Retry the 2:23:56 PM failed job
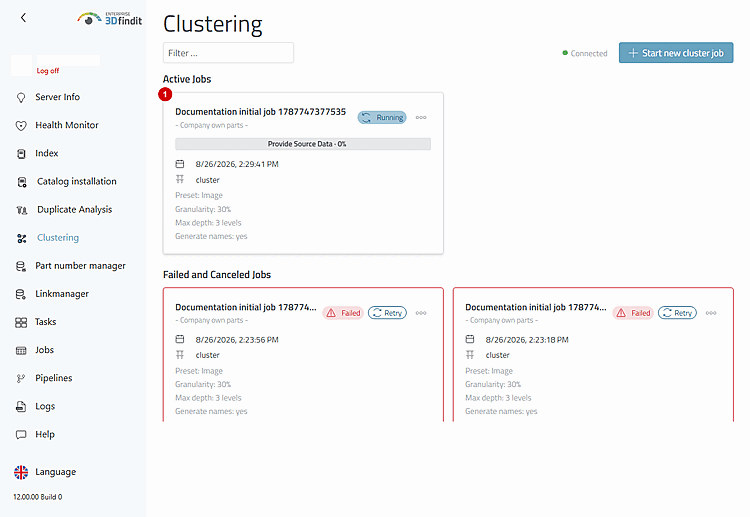 click(x=387, y=313)
